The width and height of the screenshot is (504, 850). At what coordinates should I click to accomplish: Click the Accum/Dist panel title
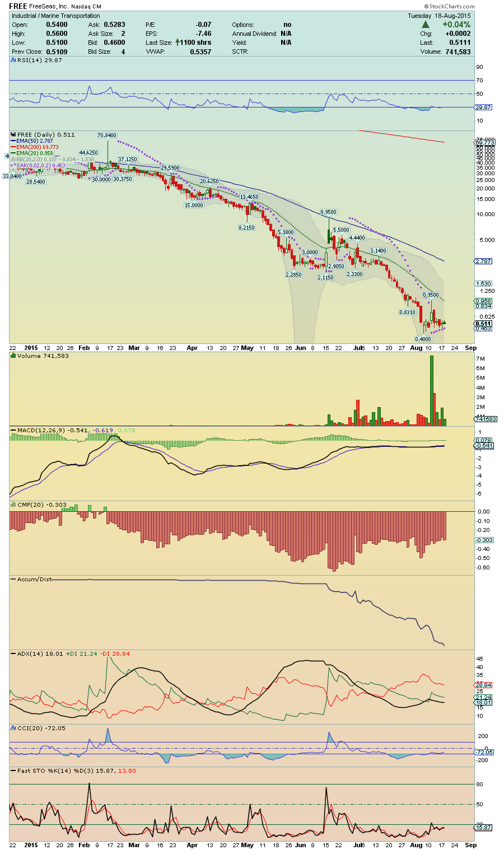[x=34, y=579]
